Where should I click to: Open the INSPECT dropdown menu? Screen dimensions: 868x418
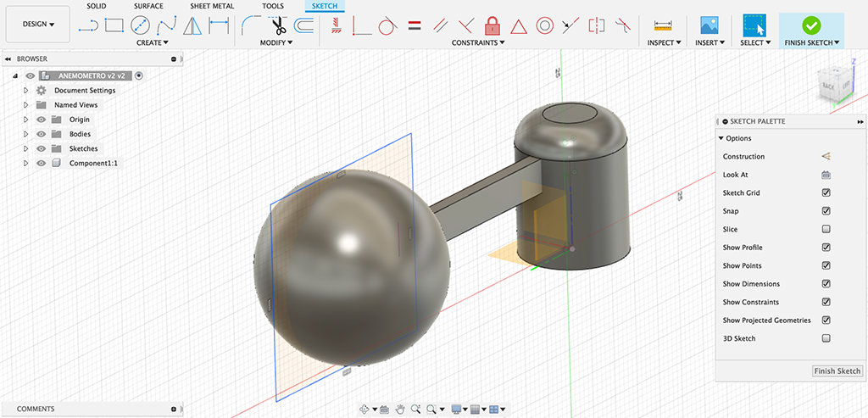pos(664,42)
